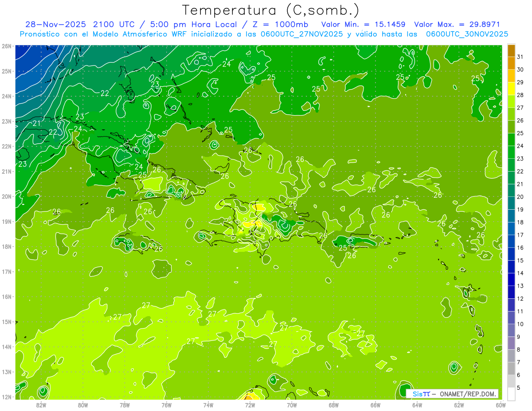
Task: Click the 10 label on the color scale
Action: tap(520, 324)
